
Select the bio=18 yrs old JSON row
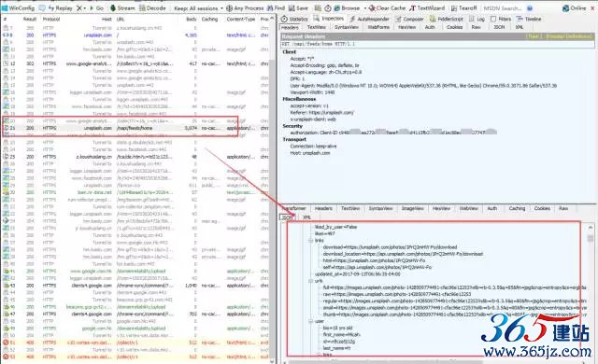[337, 328]
